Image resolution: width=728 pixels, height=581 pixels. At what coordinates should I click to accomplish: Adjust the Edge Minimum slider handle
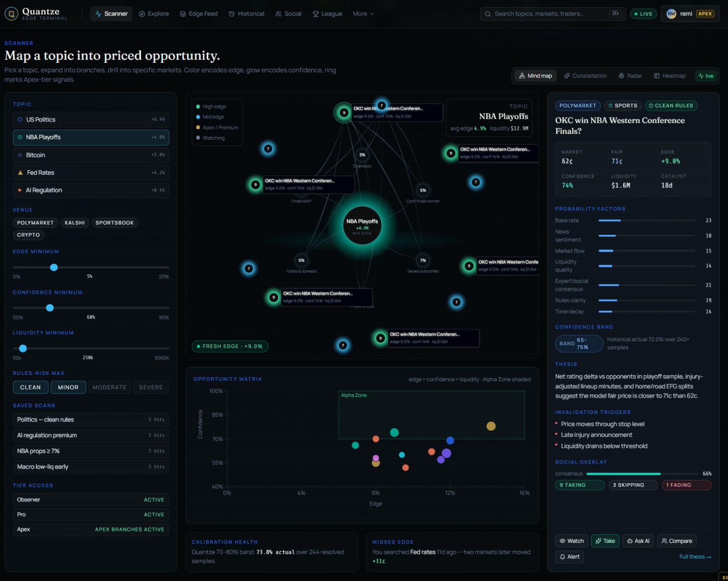click(x=54, y=268)
